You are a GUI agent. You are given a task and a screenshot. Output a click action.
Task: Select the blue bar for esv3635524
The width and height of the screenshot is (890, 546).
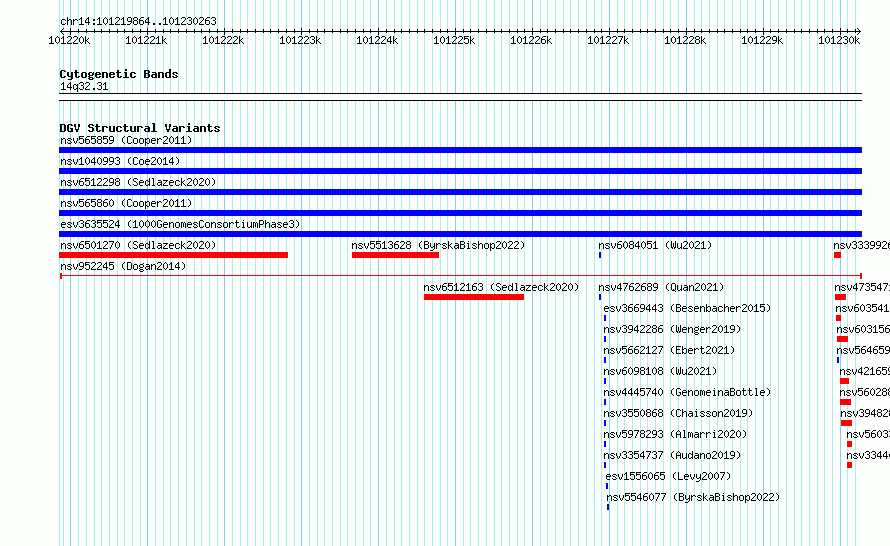tap(460, 234)
